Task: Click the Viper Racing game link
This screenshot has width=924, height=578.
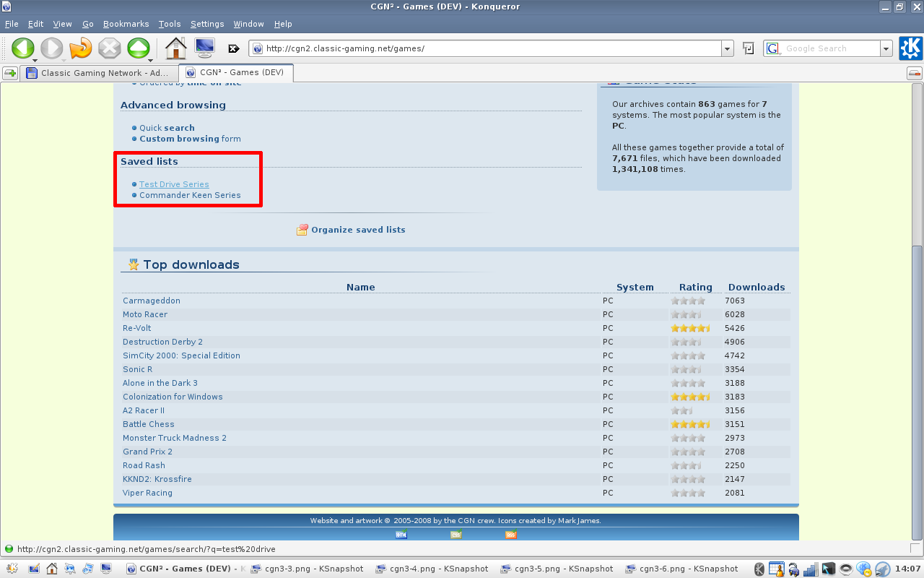Action: point(147,493)
